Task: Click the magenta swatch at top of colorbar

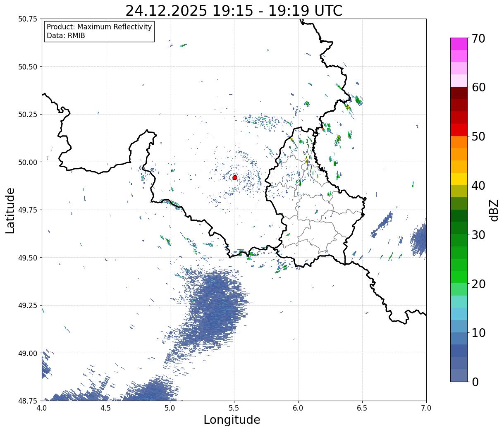Action: click(459, 44)
